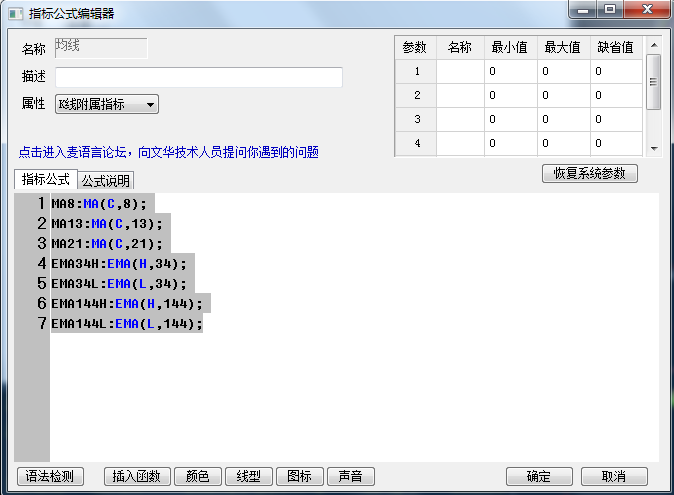Click the 图标 icon button
This screenshot has width=674, height=495.
[300, 477]
